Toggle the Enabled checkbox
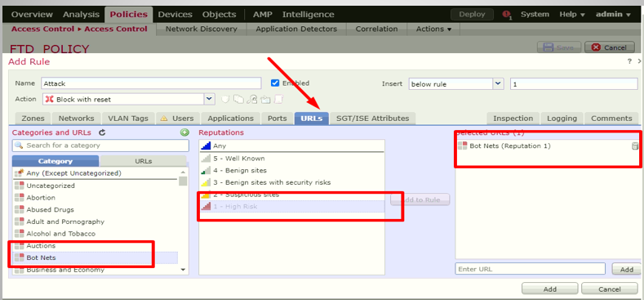The width and height of the screenshot is (644, 300). [x=275, y=83]
